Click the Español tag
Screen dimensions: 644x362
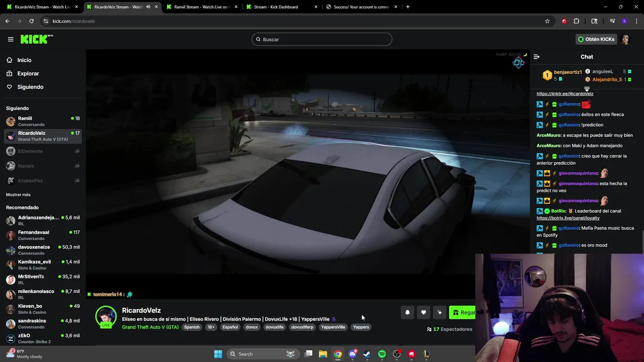coord(230,327)
